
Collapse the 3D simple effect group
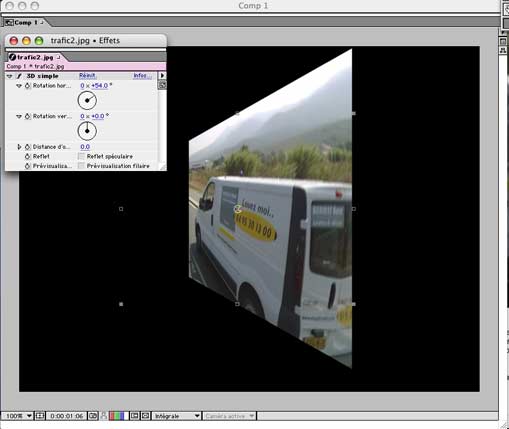[x=9, y=76]
